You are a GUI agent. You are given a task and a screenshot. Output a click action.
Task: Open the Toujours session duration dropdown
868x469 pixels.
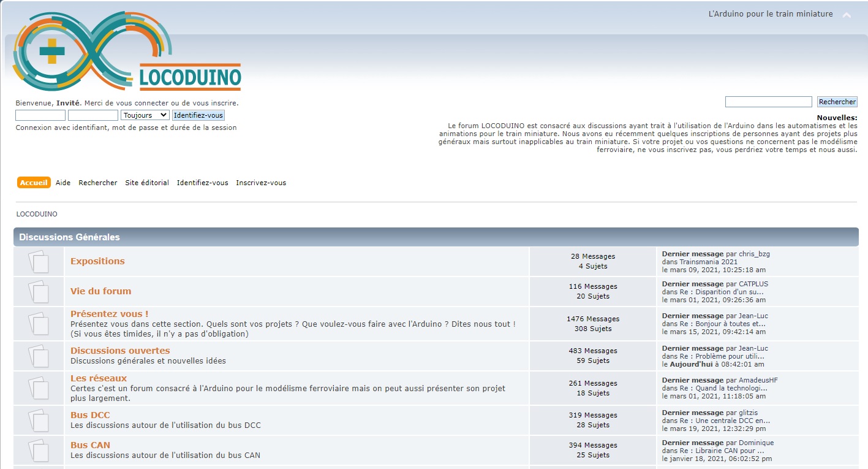point(145,115)
